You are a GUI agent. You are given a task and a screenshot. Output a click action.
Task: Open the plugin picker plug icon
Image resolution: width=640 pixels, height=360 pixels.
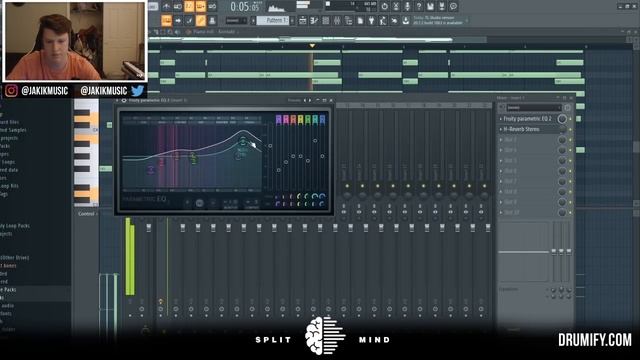371,20
